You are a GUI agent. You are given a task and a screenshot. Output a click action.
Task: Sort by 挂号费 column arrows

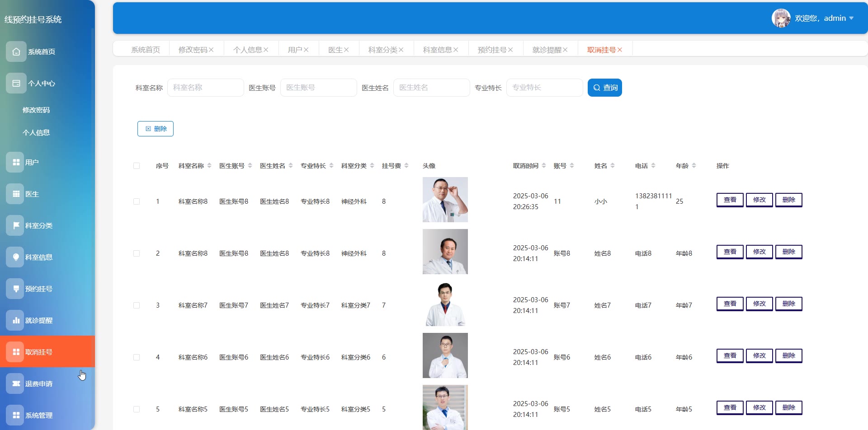coord(406,166)
